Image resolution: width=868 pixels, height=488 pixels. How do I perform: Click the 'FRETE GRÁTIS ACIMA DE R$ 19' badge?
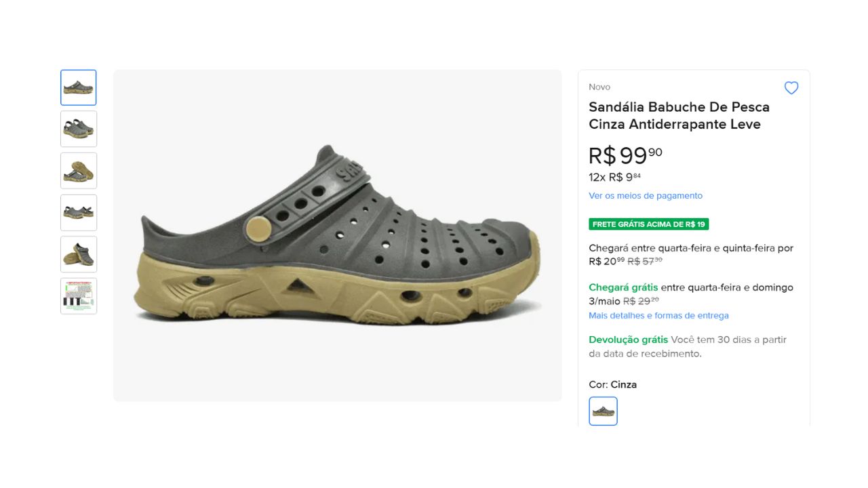point(648,224)
